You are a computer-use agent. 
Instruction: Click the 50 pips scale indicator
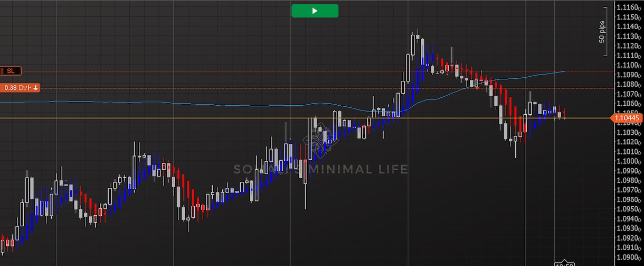[x=602, y=32]
